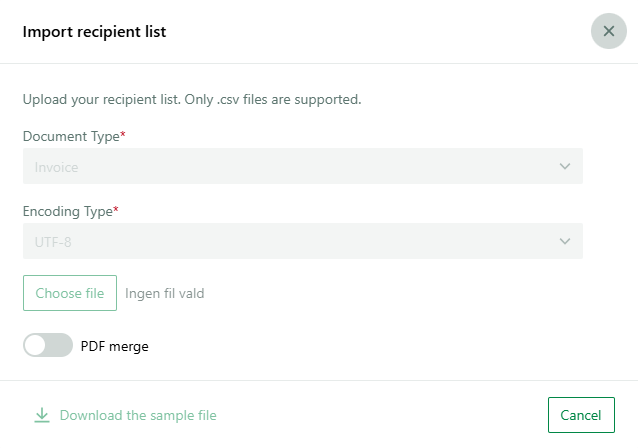
Task: Click the chevron arrow in Encoding Type field
Action: (565, 241)
